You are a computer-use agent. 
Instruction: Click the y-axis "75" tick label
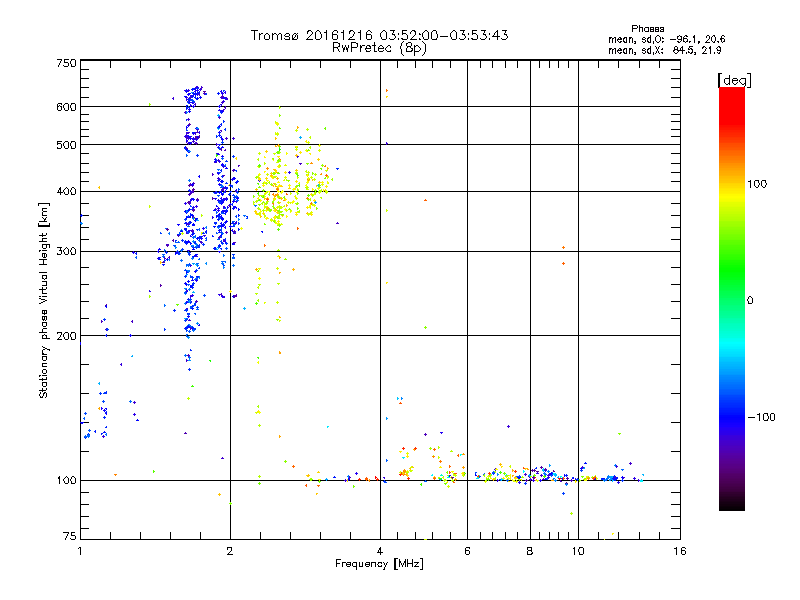(x=70, y=536)
